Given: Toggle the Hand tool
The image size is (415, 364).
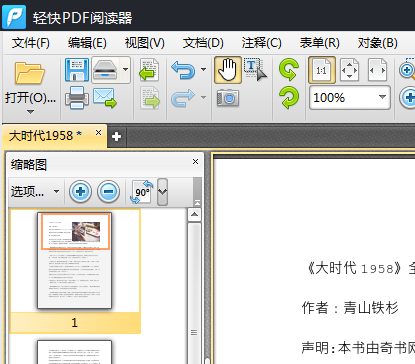Looking at the screenshot, I should [228, 70].
